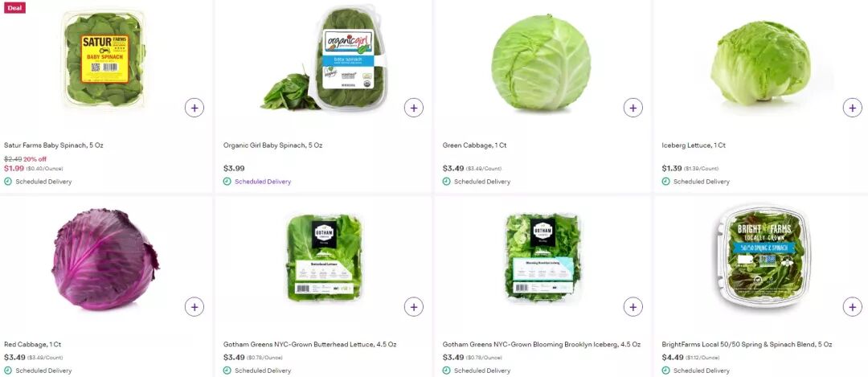This screenshot has width=868, height=377.
Task: Click the Organic Girl Baby Spinach title
Action: pyautogui.click(x=273, y=145)
